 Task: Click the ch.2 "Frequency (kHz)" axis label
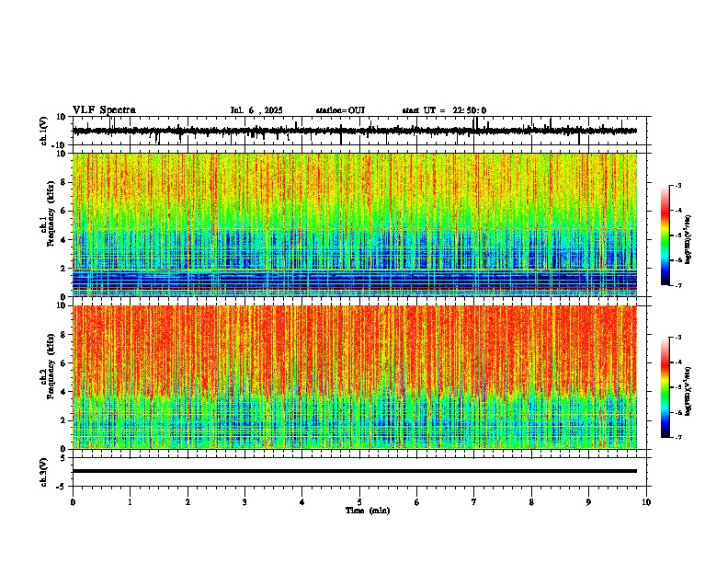[51, 366]
